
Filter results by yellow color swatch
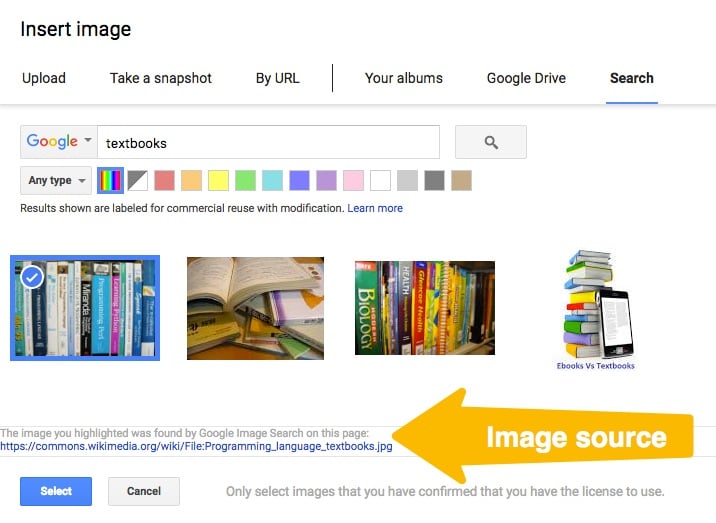coord(218,180)
